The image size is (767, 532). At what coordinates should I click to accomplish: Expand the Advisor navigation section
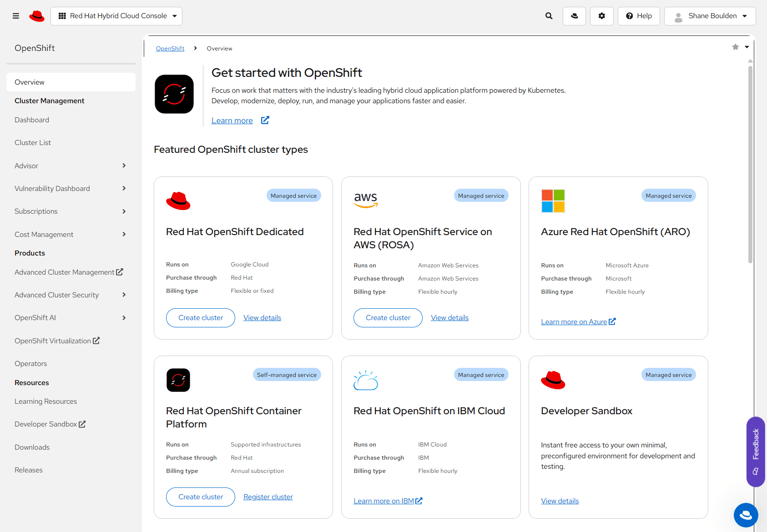coord(124,166)
